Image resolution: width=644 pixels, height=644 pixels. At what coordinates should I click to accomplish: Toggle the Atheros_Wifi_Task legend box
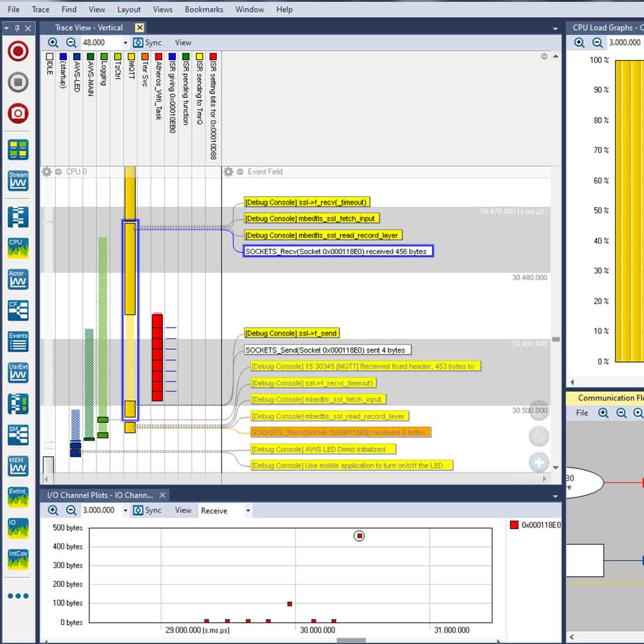(x=159, y=56)
